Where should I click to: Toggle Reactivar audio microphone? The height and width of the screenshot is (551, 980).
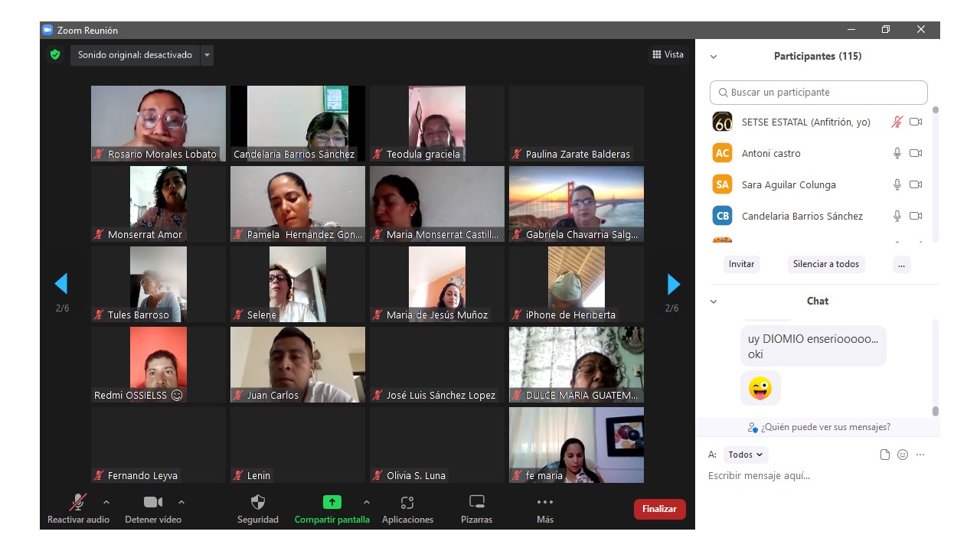(78, 502)
